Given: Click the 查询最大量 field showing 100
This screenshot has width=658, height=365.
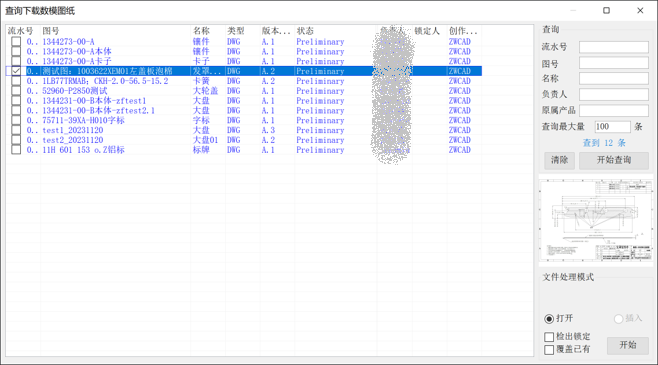Looking at the screenshot, I should click(613, 126).
